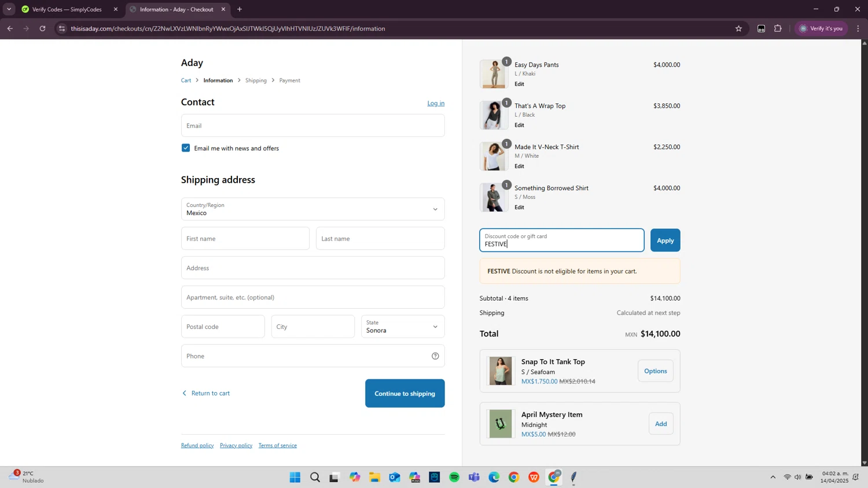Screen dimensions: 868x488
Task: Open File Explorer from taskbar
Action: (374, 478)
